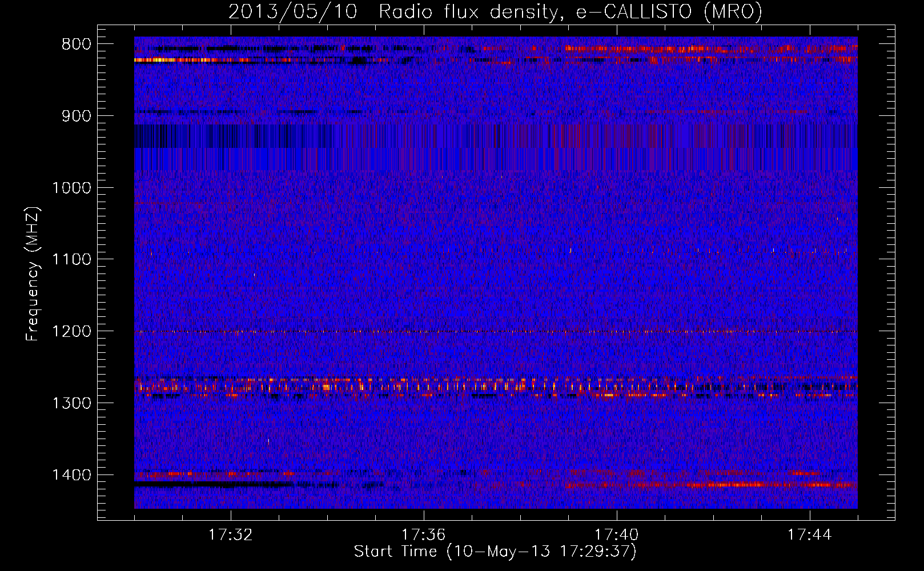
Task: Click the 1000 frequency tick label
Action: pos(72,188)
